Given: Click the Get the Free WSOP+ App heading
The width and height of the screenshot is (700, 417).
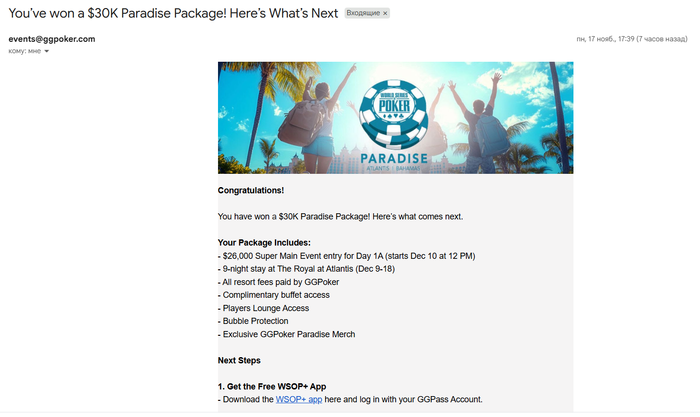Looking at the screenshot, I should coord(272,386).
